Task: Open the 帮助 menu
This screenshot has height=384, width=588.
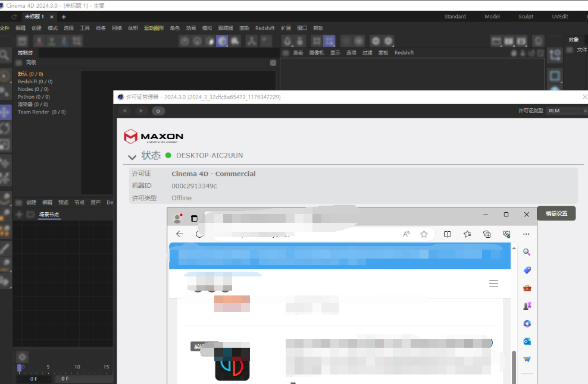Action: pos(318,28)
